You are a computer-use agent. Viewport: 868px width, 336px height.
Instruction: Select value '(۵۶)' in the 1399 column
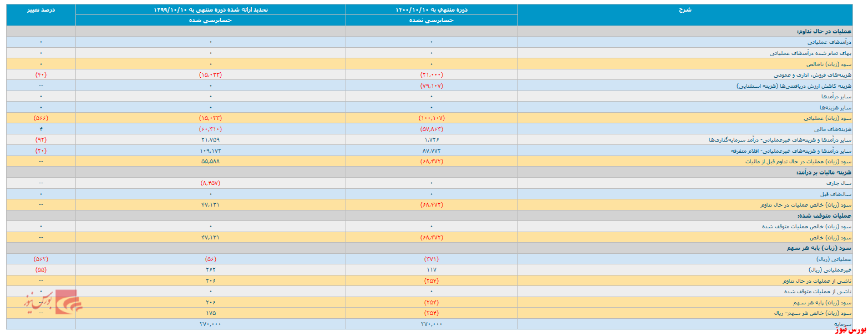210,259
